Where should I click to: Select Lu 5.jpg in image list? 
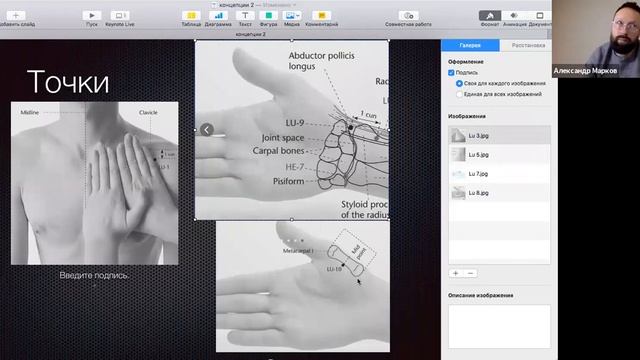click(x=500, y=155)
